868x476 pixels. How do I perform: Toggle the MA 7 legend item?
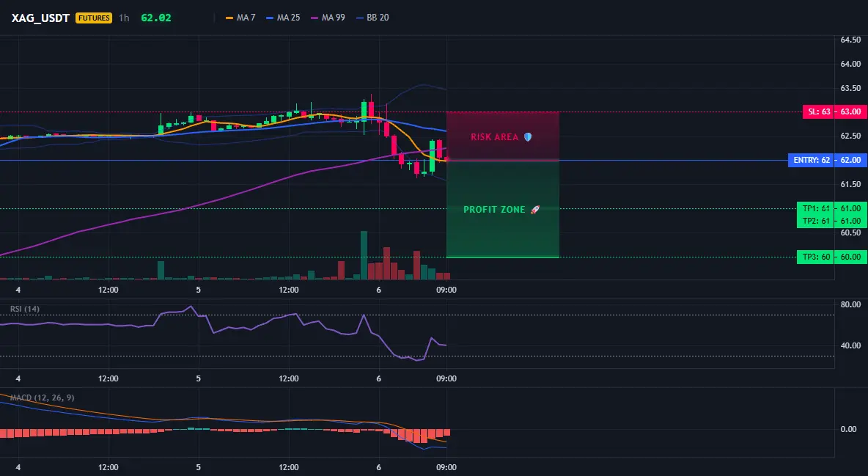(240, 18)
